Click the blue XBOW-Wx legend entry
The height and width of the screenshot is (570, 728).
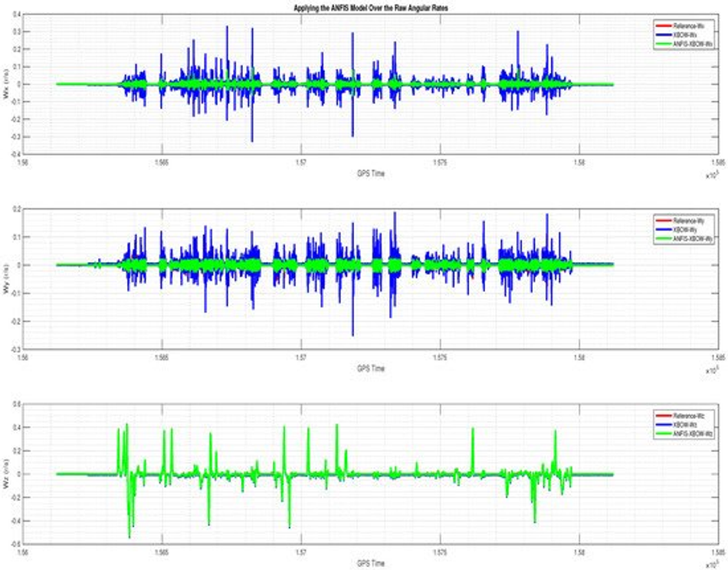683,34
